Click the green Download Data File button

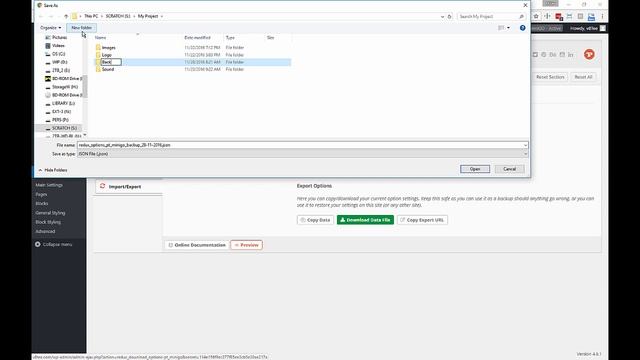[x=365, y=220]
